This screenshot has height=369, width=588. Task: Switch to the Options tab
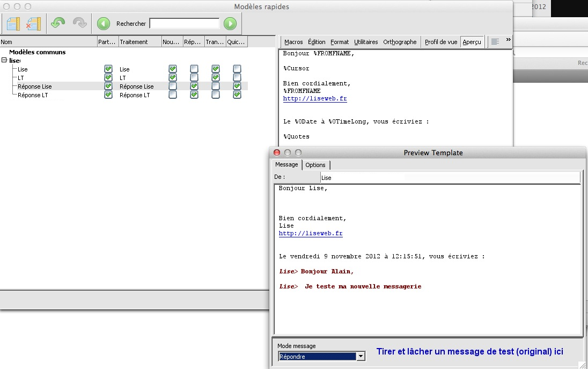[315, 165]
